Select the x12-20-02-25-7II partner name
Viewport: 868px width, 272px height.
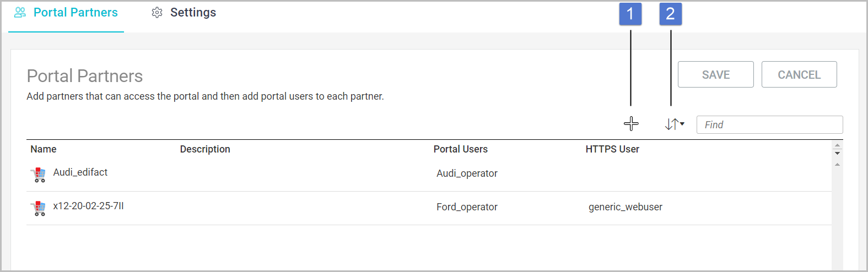[x=88, y=206]
